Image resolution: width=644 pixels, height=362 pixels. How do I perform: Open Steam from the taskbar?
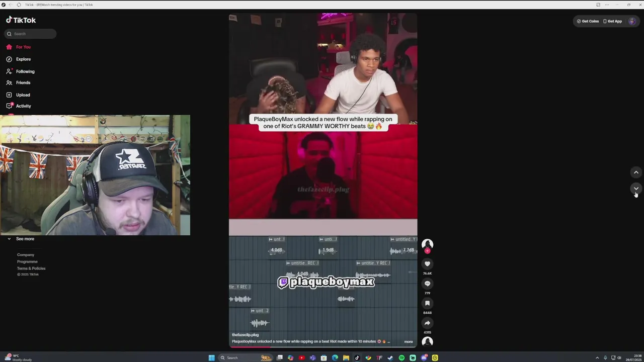point(390,357)
